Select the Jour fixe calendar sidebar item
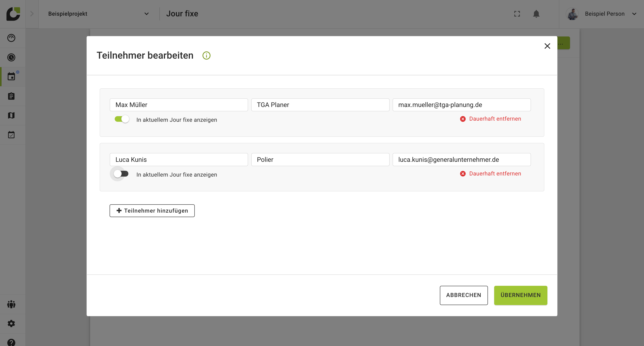Screen dimensions: 644x346 (x=11, y=77)
